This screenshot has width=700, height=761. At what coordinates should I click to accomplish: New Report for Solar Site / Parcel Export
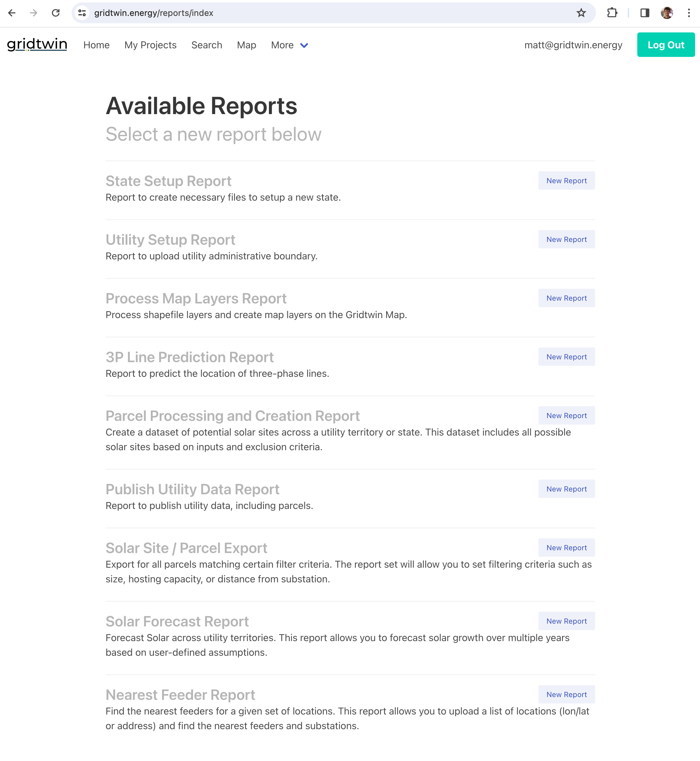coord(566,548)
